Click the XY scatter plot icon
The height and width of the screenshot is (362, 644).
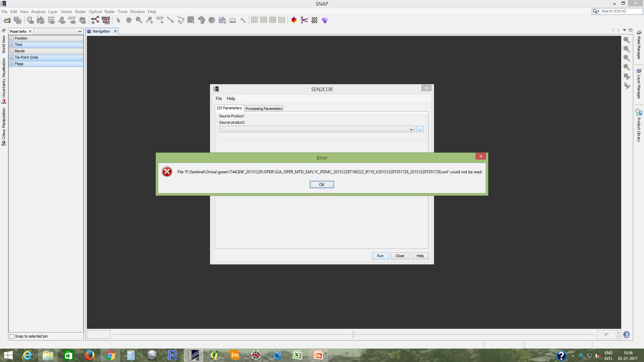(304, 20)
